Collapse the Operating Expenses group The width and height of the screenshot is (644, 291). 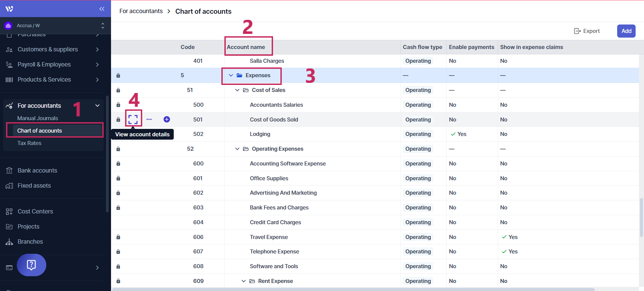coord(237,149)
